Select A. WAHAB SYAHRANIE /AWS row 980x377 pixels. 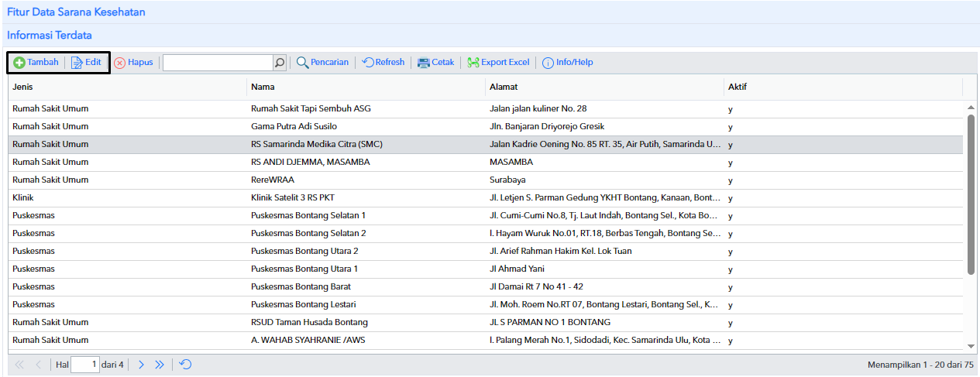(486, 340)
